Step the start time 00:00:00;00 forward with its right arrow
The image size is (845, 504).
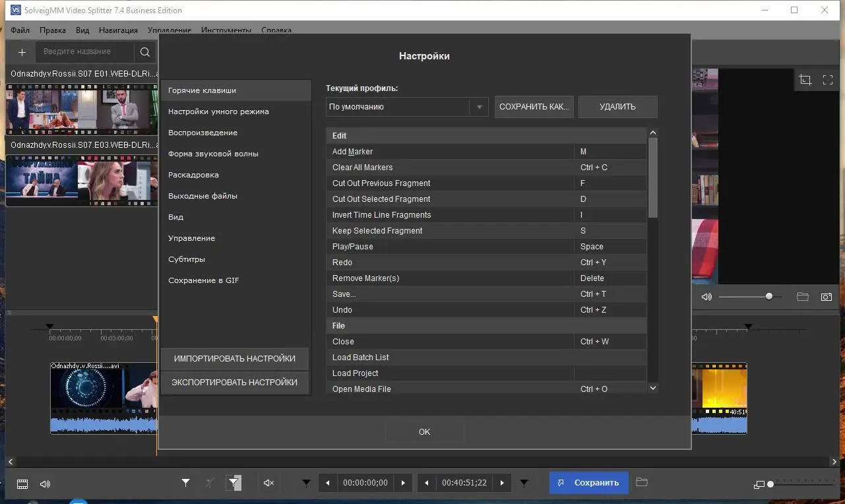pos(403,483)
